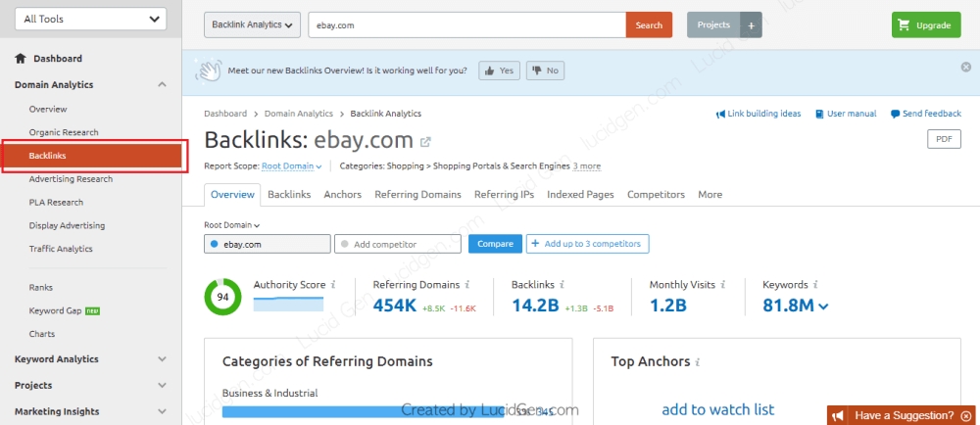
Task: Collapse the Domain Analytics section
Action: coord(162,85)
